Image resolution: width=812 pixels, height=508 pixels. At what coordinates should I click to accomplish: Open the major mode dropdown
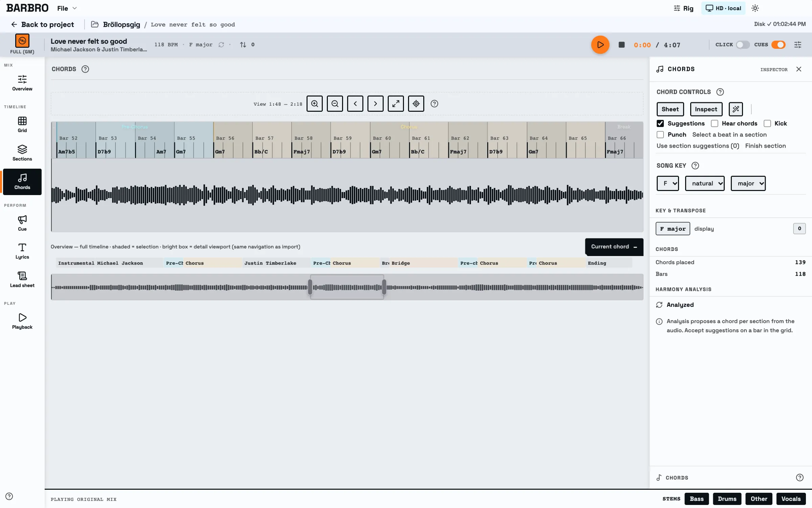(x=748, y=183)
